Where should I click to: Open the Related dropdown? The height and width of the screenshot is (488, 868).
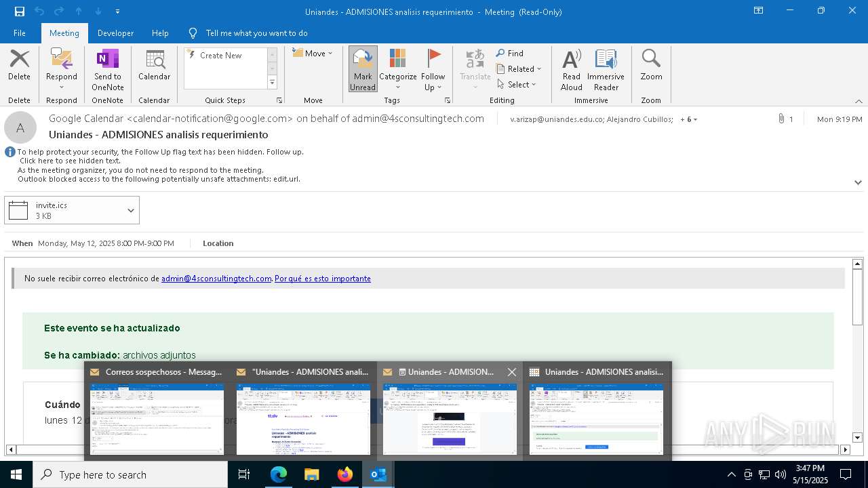(x=519, y=69)
